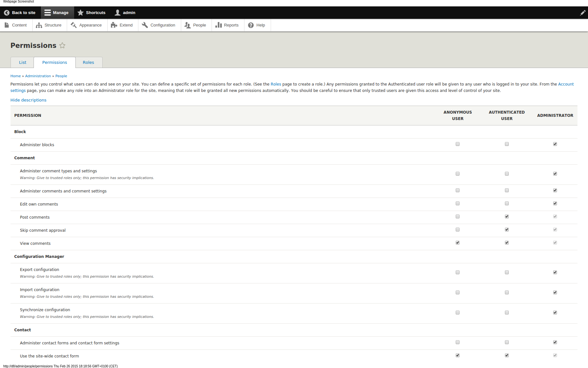The height and width of the screenshot is (368, 588).
Task: Click the Shortcuts star icon in toolbar
Action: pyautogui.click(x=81, y=13)
